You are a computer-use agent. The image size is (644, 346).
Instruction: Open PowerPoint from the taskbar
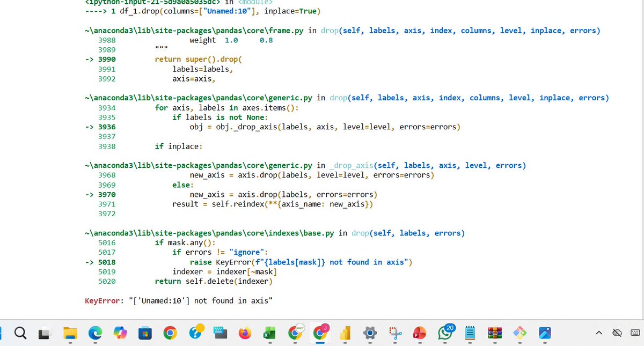(420, 333)
